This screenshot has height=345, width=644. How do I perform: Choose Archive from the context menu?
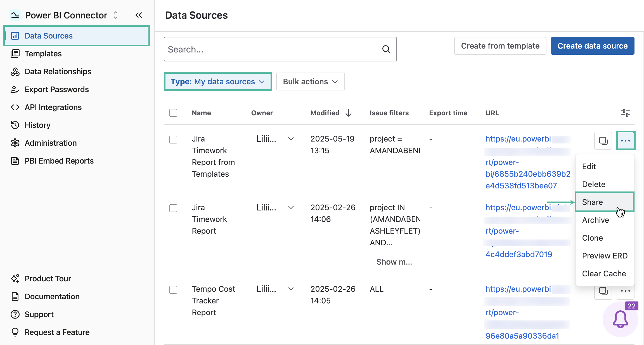point(605,220)
